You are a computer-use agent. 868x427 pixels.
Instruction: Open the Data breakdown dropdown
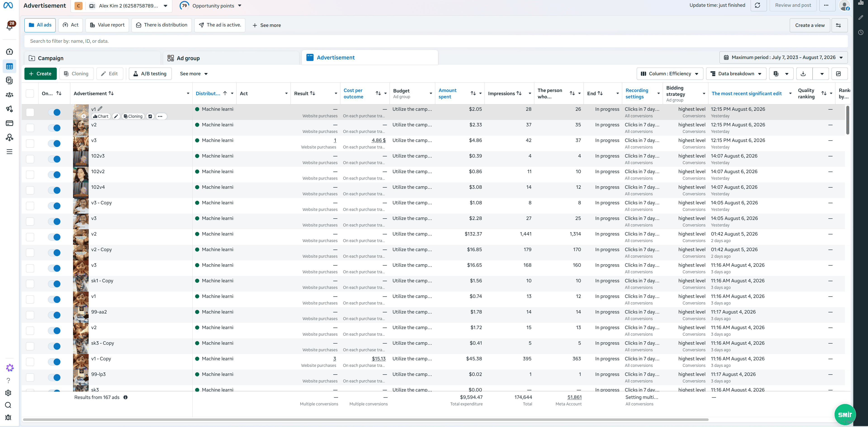pyautogui.click(x=736, y=74)
